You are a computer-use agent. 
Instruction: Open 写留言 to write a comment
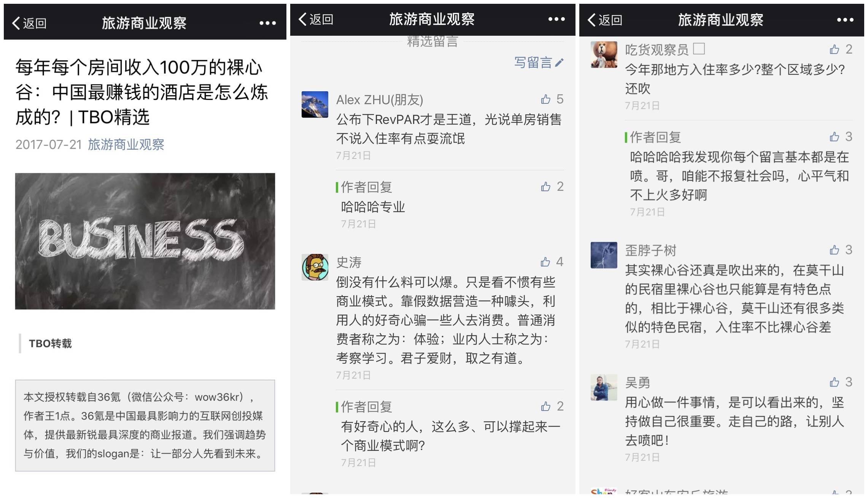coord(539,62)
